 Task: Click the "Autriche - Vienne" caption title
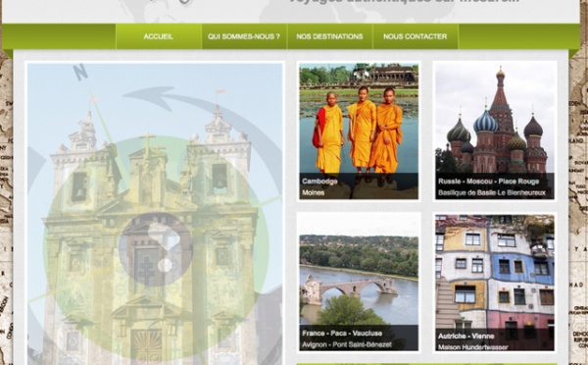coord(466,337)
